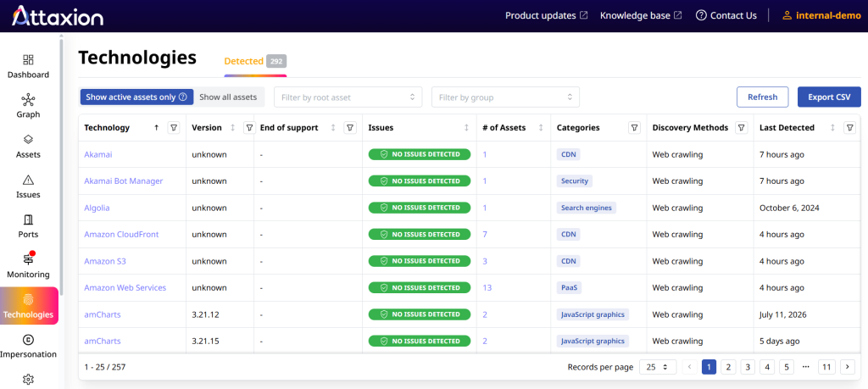Click "October 6, 2024" last detected cell

[789, 208]
